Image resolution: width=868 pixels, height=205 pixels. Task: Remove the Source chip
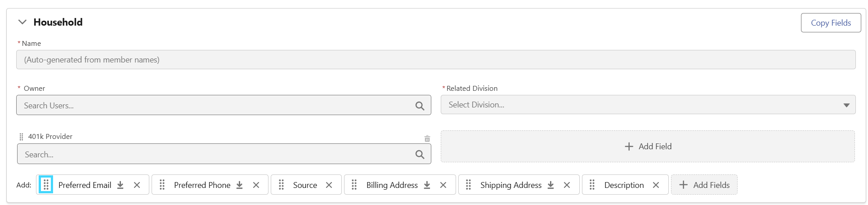point(329,185)
